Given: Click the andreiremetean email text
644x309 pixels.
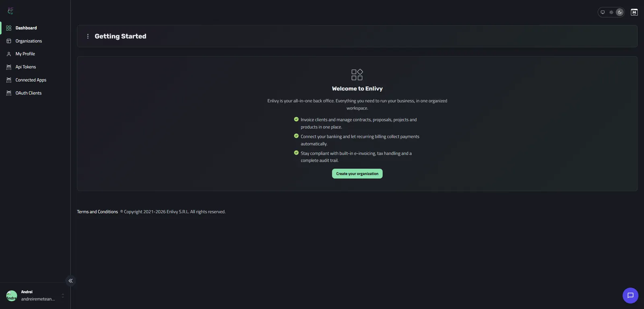Looking at the screenshot, I should tap(38, 299).
